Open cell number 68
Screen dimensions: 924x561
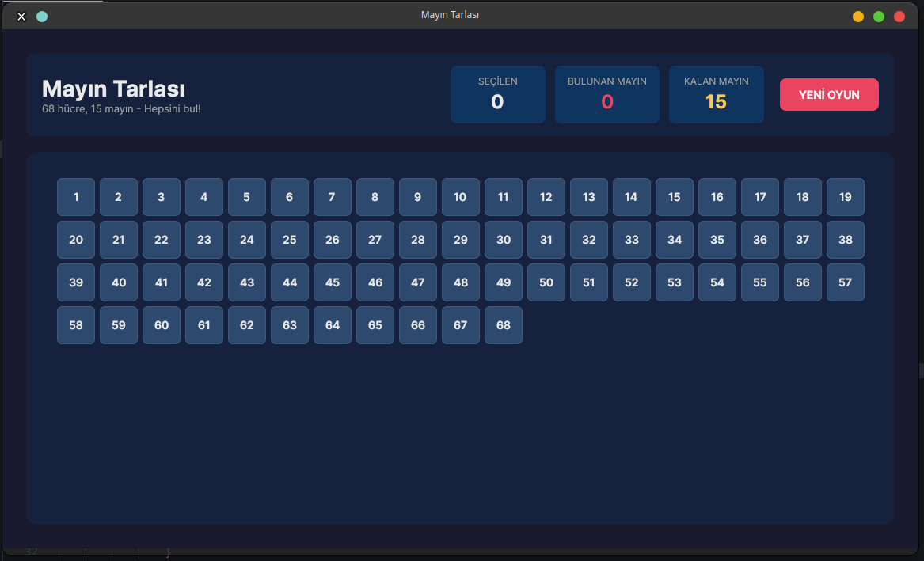[x=503, y=325]
